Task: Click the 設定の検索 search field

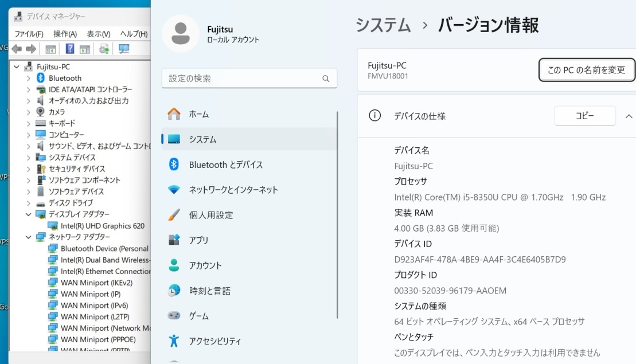Action: point(249,79)
